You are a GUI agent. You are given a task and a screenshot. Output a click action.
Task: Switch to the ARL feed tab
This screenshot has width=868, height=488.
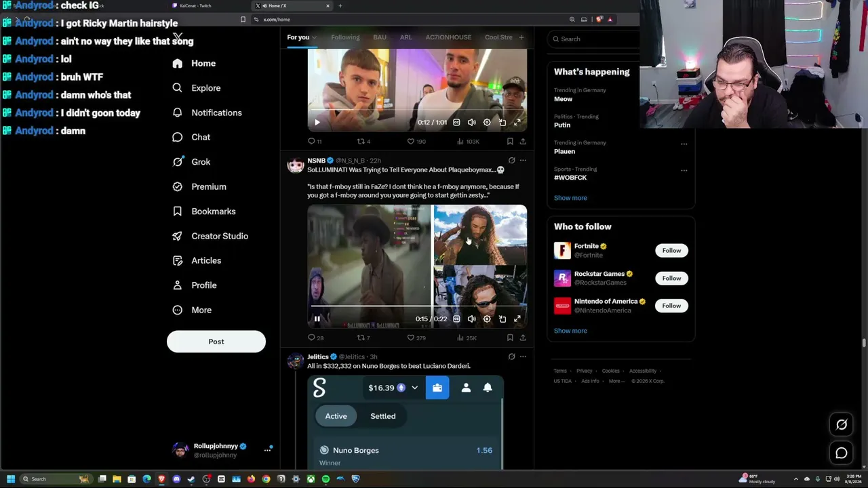[406, 37]
